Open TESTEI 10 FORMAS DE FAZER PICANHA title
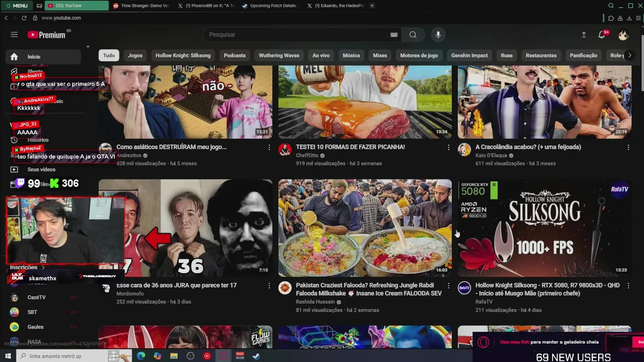 click(x=350, y=147)
